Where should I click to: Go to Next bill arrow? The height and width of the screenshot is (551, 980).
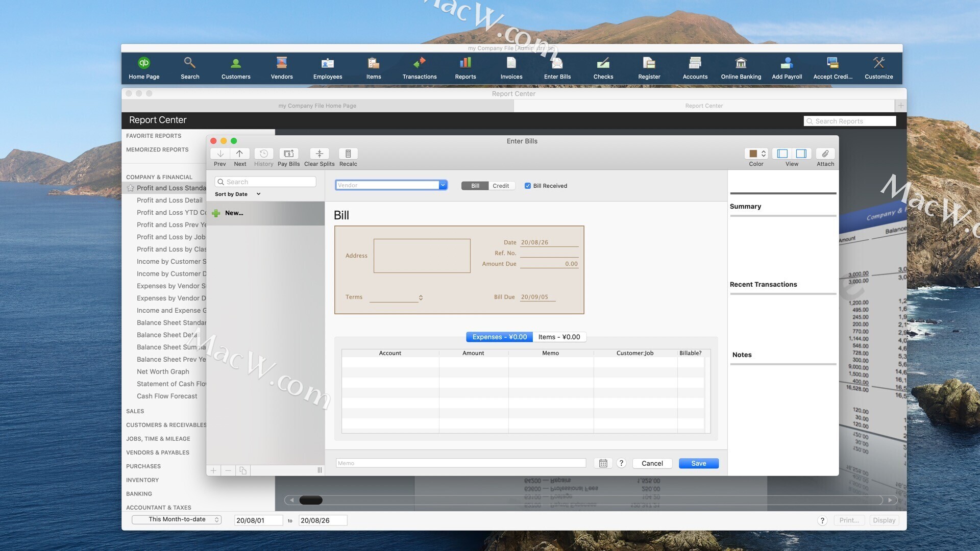tap(240, 154)
